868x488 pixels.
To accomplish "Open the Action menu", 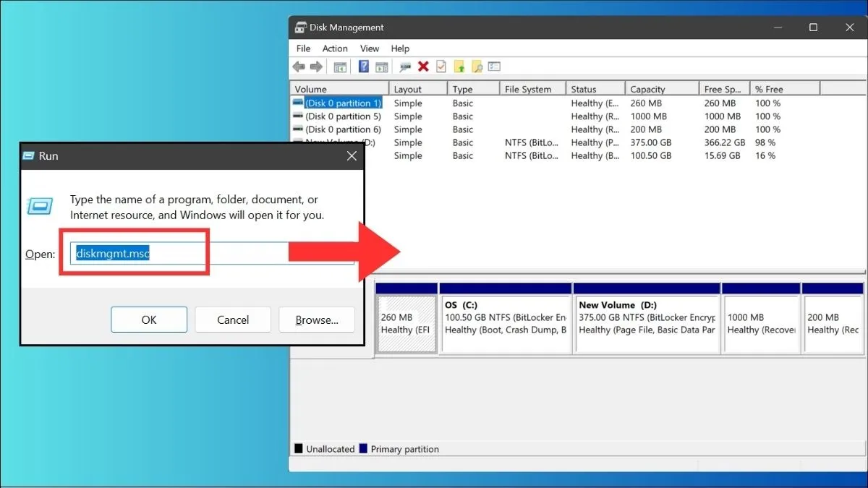I will 335,48.
